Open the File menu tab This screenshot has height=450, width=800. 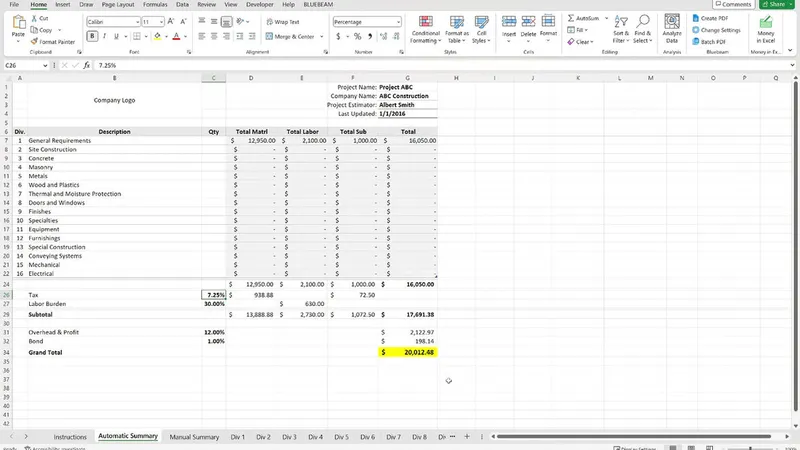click(14, 5)
